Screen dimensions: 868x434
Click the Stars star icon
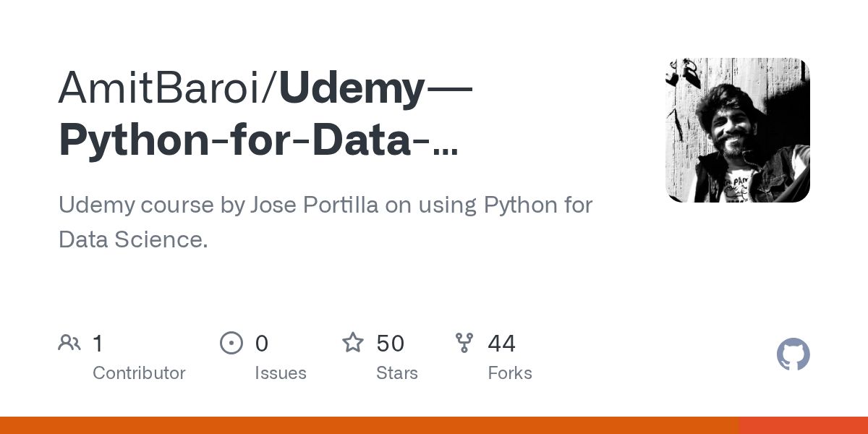point(353,343)
